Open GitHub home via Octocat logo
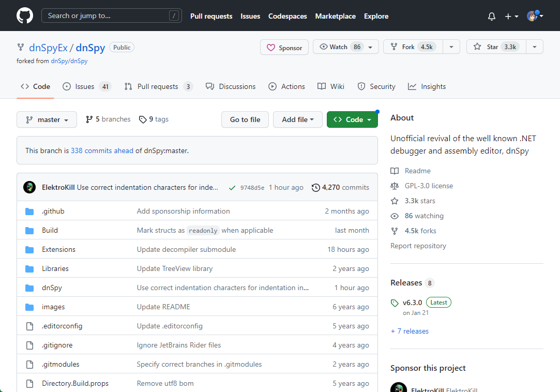 25,16
